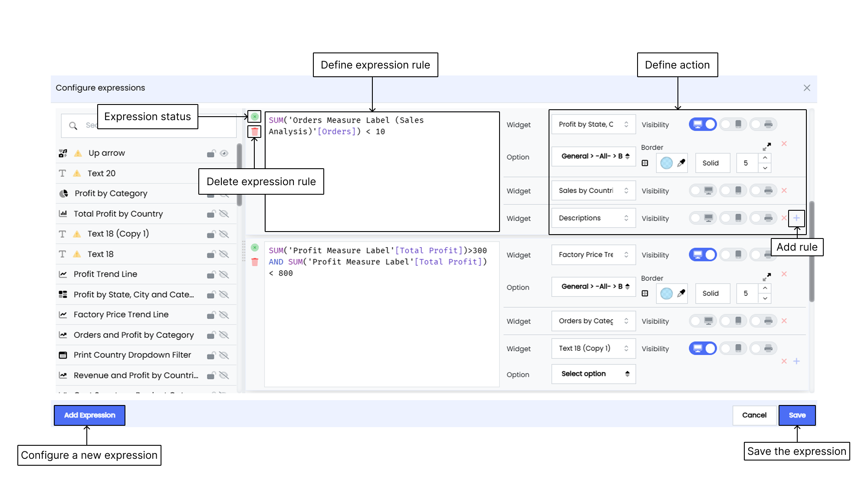Select Profit by State, City and Cate... list item
The height and width of the screenshot is (503, 868).
[147, 295]
